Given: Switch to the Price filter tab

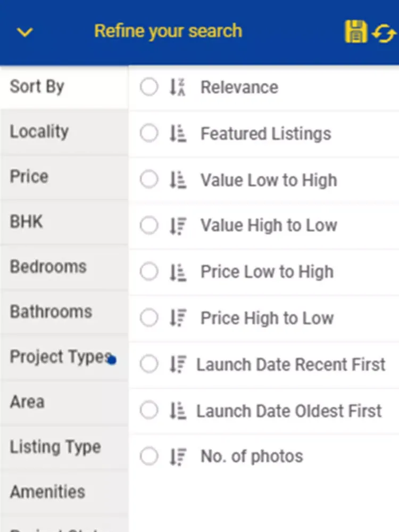Looking at the screenshot, I should click(x=64, y=177).
